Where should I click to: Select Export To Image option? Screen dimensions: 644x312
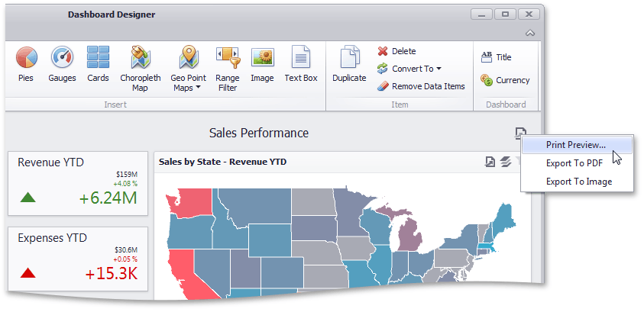pyautogui.click(x=578, y=182)
